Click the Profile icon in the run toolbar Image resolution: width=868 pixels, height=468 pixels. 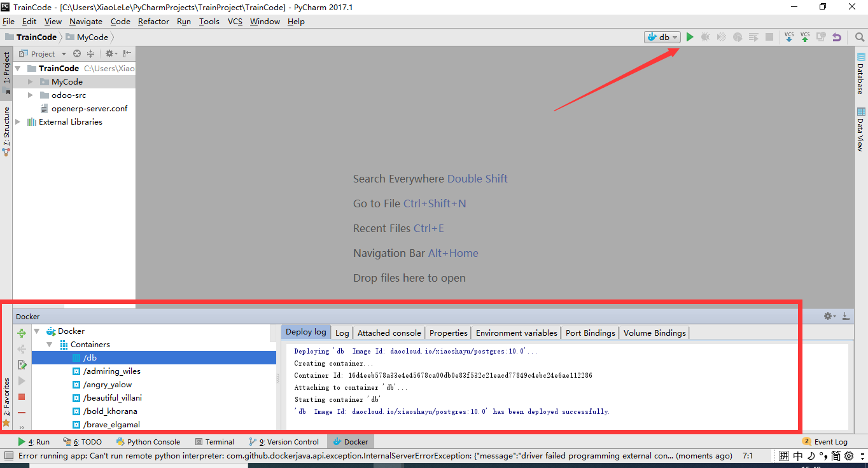[x=737, y=37]
